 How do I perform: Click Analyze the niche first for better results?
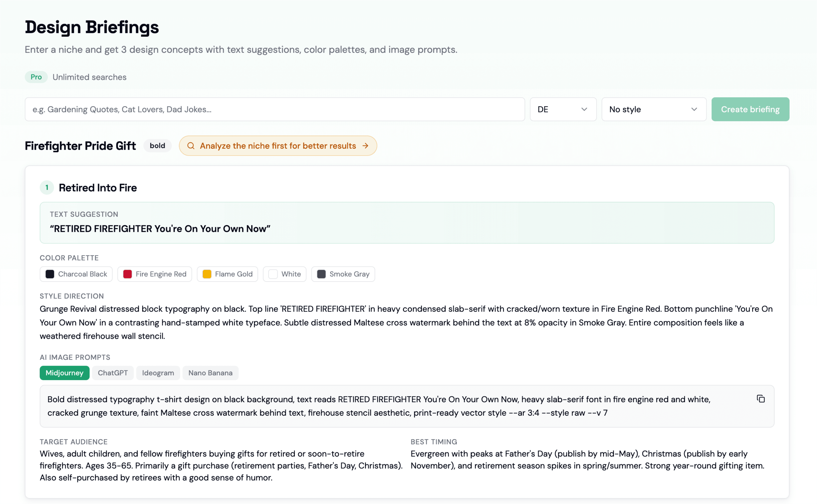pos(278,146)
